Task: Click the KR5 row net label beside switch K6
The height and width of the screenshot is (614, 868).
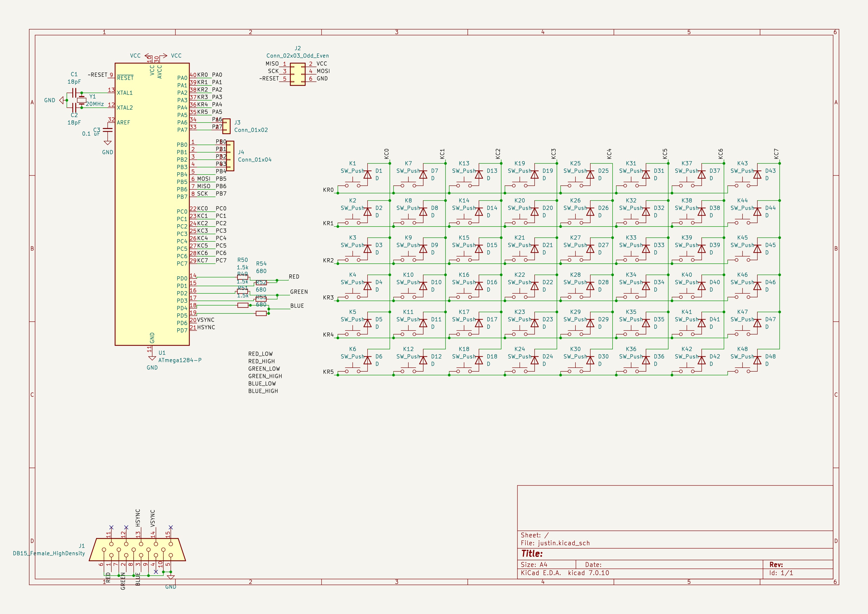Action: (328, 372)
